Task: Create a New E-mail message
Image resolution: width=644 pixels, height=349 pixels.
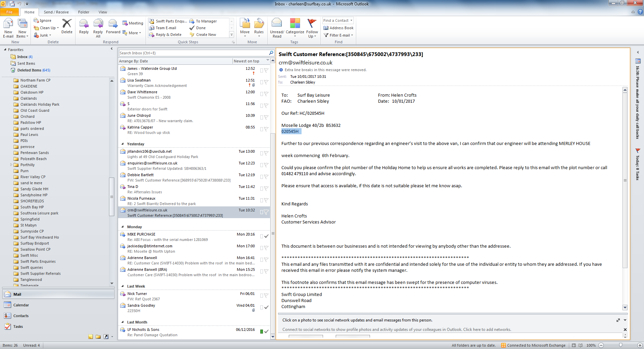Action: 8,28
